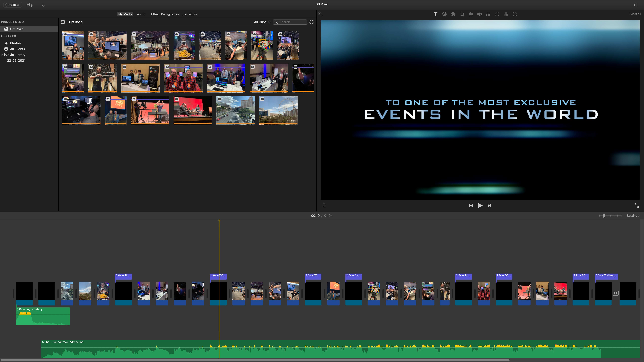Select the colorful test chart camera photo
The image size is (644, 362).
(262, 46)
